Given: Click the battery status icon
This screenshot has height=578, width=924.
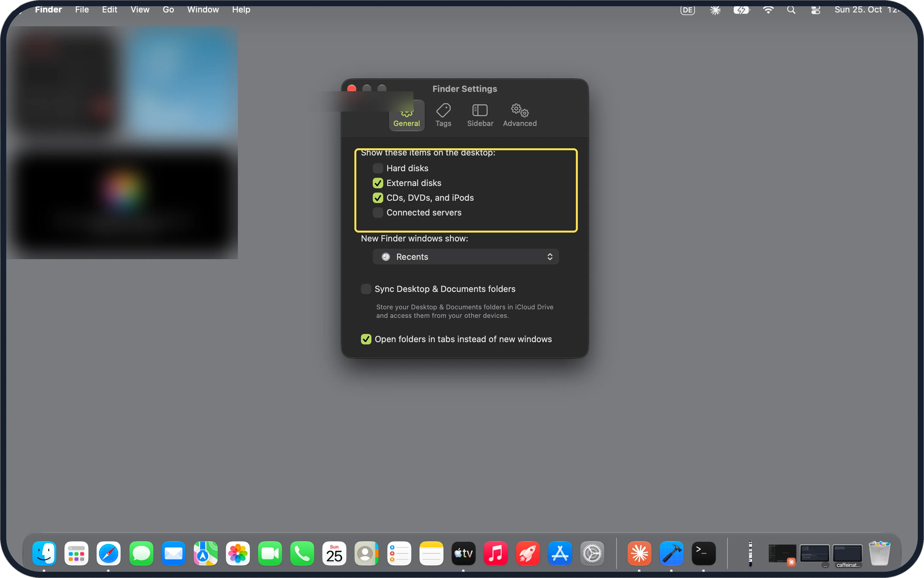Looking at the screenshot, I should tap(741, 10).
